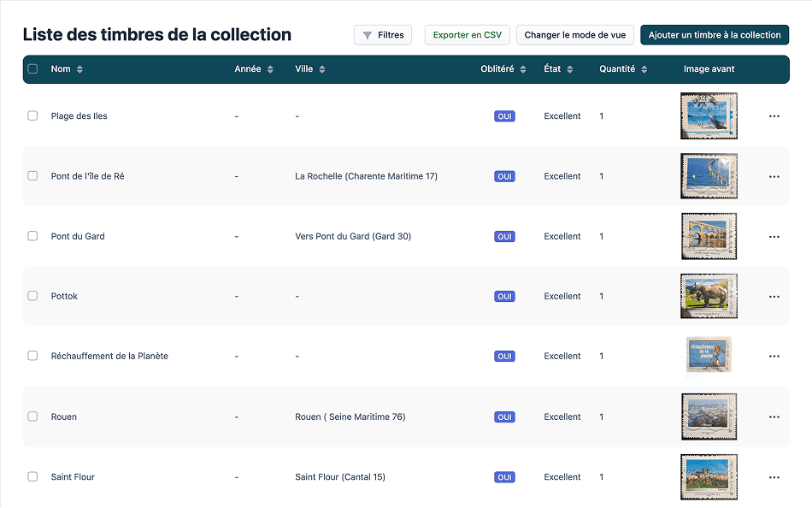
Task: Click Exporter en CSV
Action: click(x=467, y=35)
